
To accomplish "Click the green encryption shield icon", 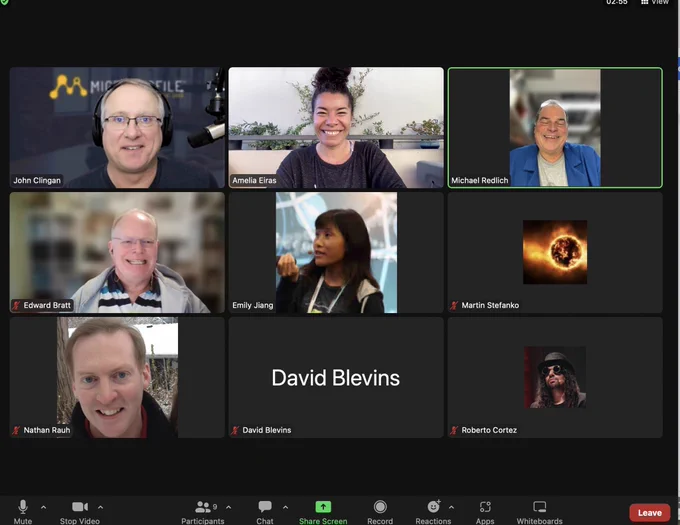I will point(3,2).
